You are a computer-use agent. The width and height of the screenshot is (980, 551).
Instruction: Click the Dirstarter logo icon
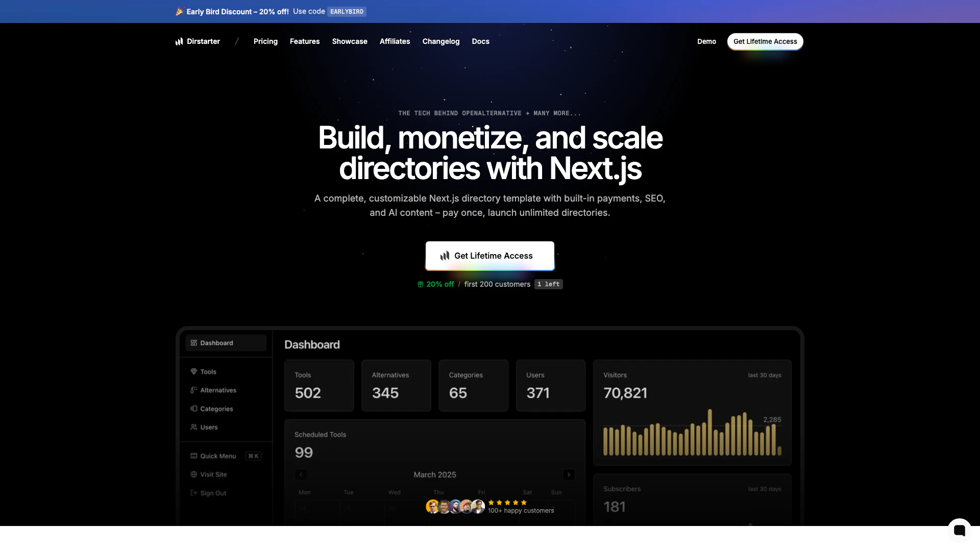point(179,41)
